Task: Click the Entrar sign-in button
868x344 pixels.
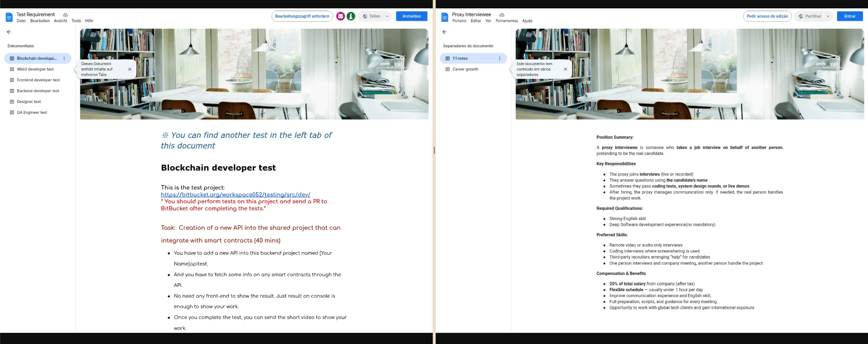Action: point(850,16)
